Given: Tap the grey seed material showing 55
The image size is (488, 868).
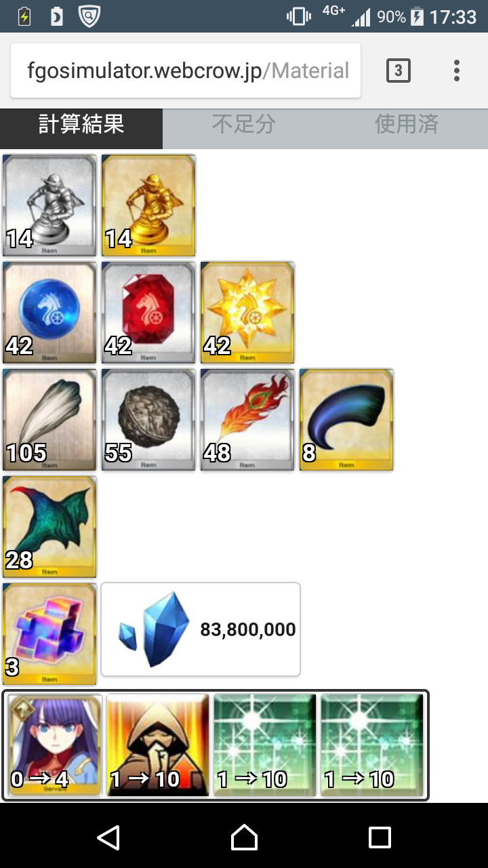Looking at the screenshot, I should (x=149, y=420).
